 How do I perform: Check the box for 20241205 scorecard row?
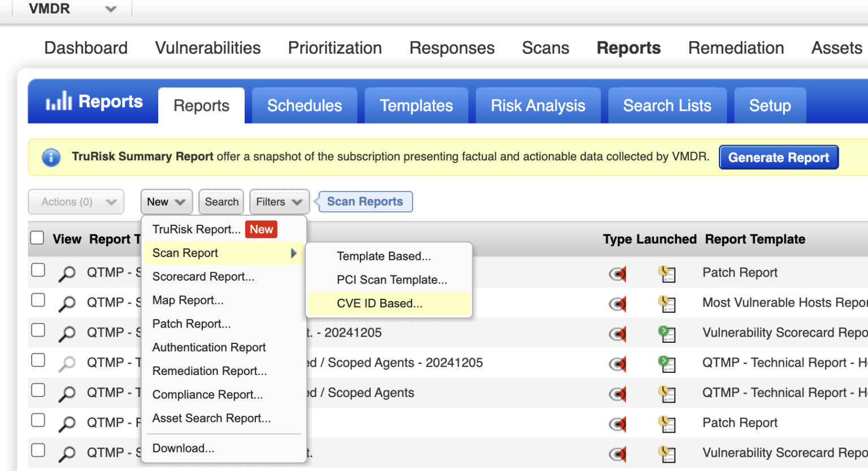(x=38, y=330)
